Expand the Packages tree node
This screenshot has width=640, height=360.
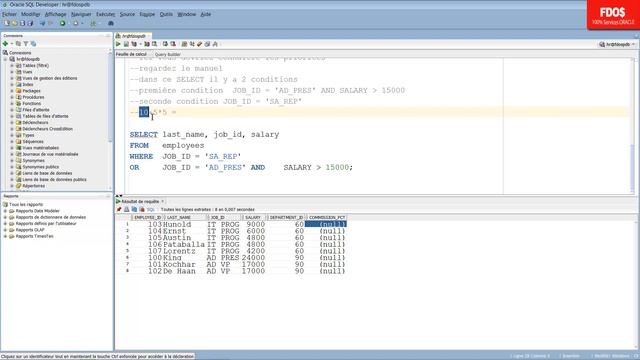[x=12, y=91]
